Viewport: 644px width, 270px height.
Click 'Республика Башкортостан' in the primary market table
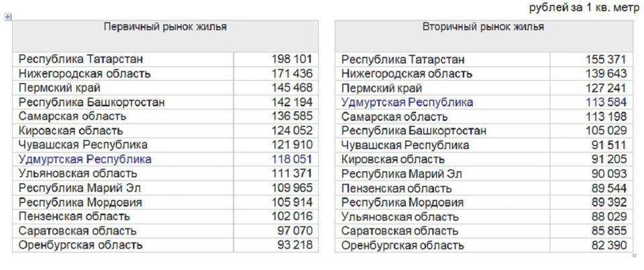[x=92, y=102]
